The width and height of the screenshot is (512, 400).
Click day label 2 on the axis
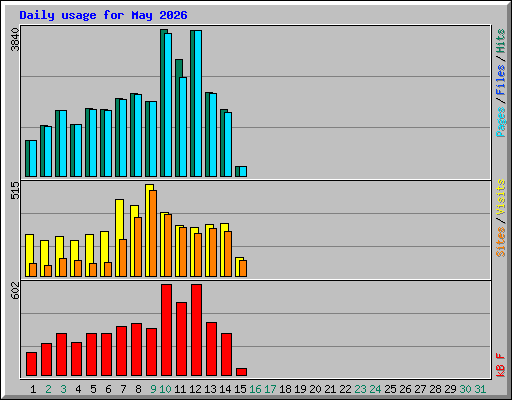48,389
